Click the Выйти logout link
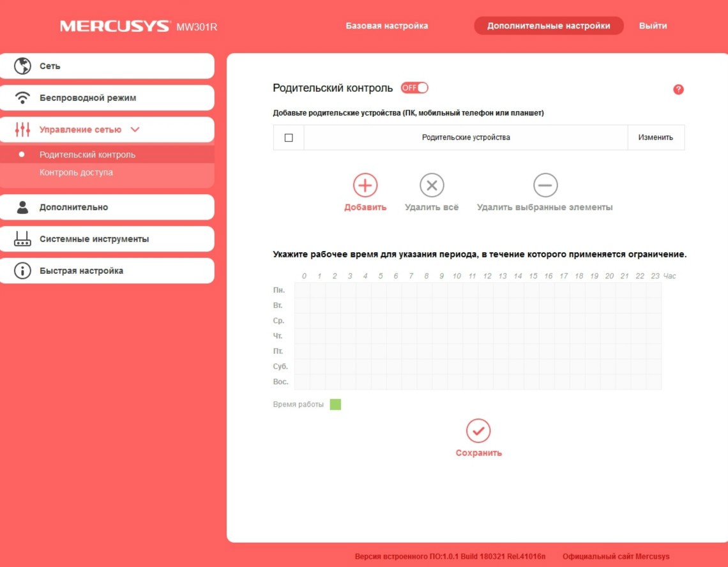The height and width of the screenshot is (567, 728). coord(653,26)
